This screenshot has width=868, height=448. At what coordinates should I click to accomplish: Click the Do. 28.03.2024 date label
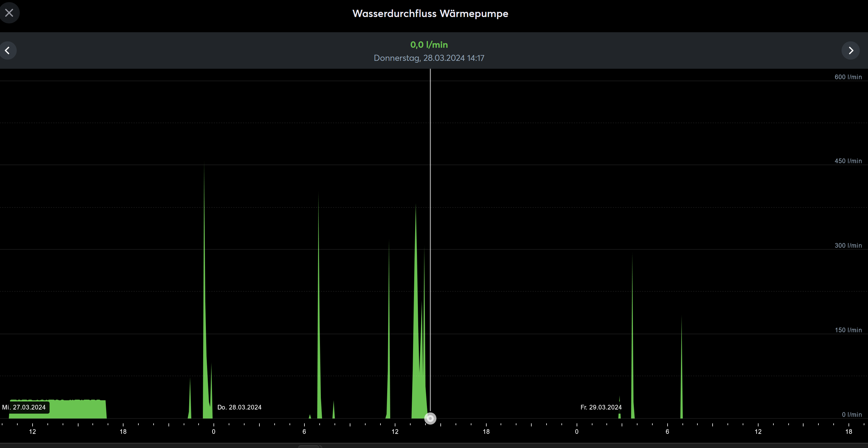[239, 407]
